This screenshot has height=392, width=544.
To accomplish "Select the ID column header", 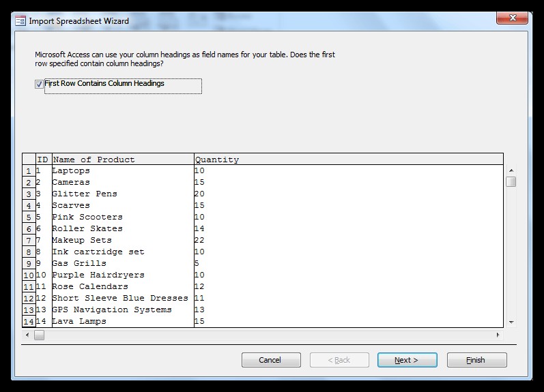I will (44, 160).
